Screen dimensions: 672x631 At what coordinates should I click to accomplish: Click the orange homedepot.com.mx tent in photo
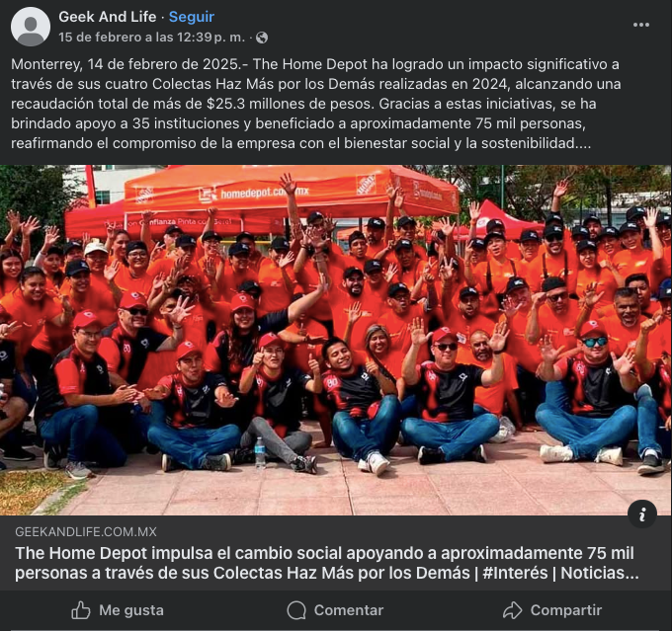(x=292, y=193)
